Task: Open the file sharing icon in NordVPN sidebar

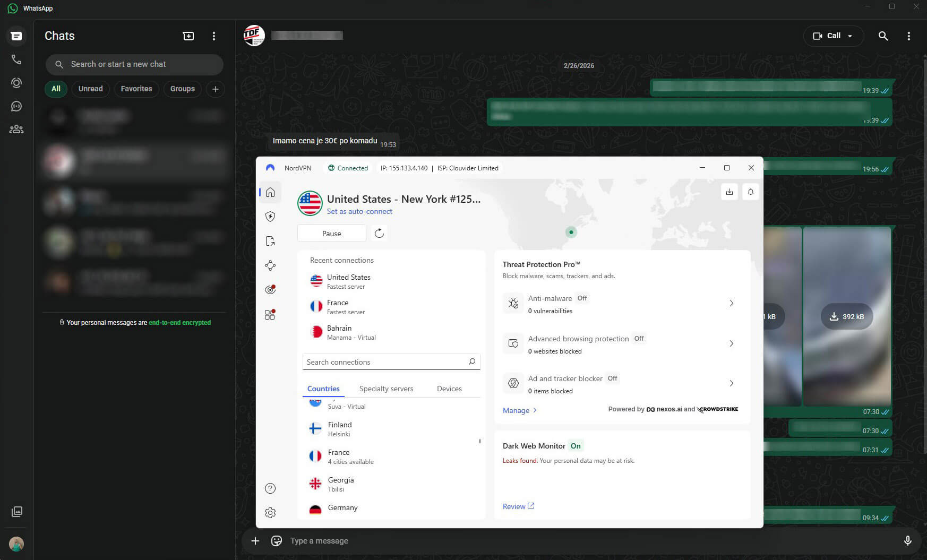Action: (270, 241)
